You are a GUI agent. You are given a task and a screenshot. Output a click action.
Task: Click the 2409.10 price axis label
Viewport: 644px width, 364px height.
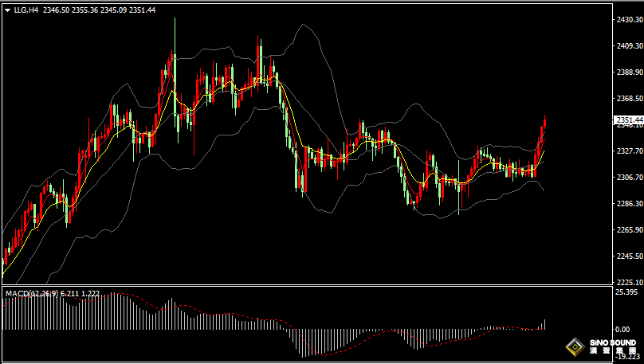tap(629, 46)
